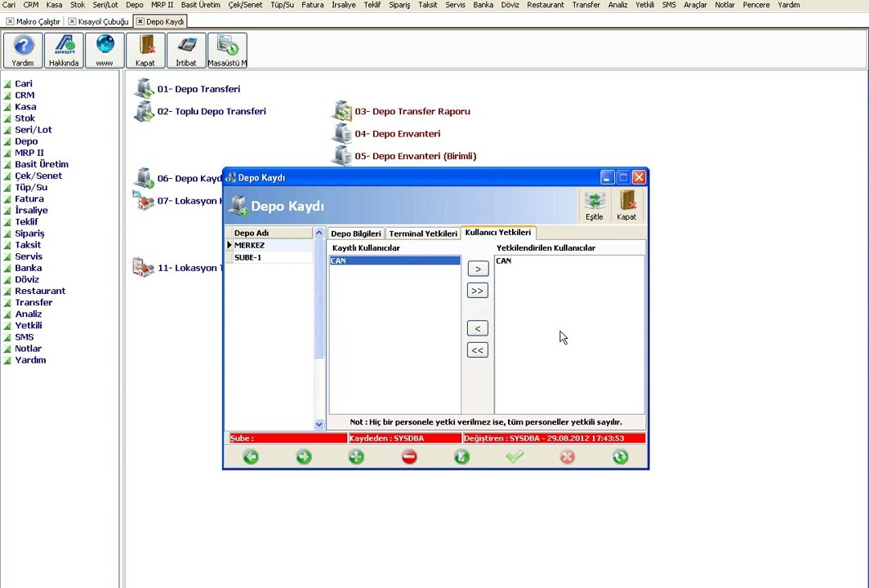Click the depot list scroll up arrow
This screenshot has height=588, width=869.
click(x=319, y=233)
